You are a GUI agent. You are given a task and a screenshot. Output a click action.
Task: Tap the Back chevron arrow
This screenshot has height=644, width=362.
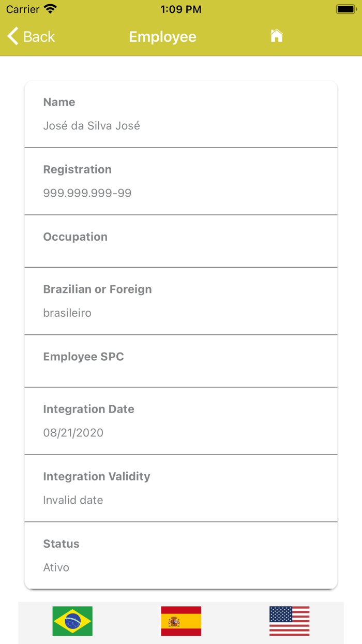pos(13,36)
